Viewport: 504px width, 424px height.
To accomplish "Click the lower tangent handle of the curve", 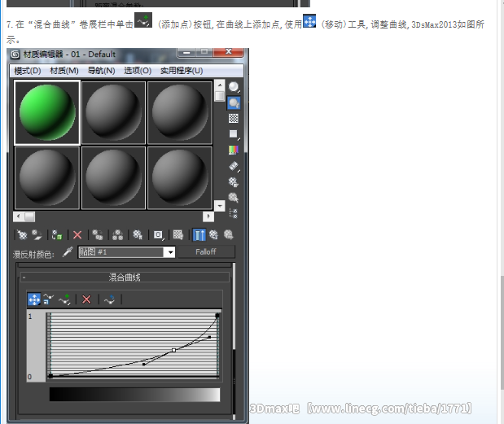I will (143, 365).
